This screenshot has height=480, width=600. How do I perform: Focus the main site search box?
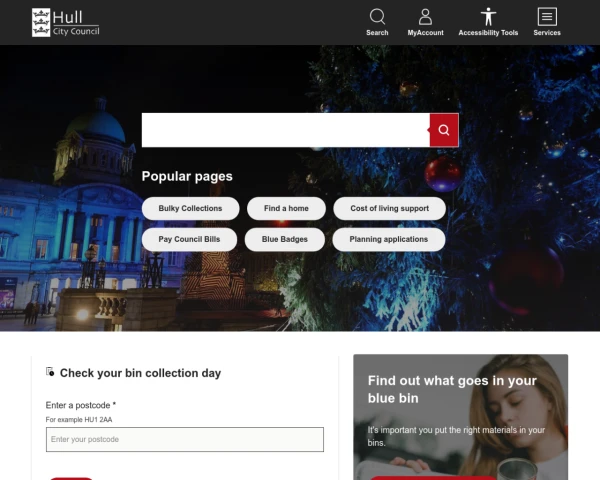285,130
